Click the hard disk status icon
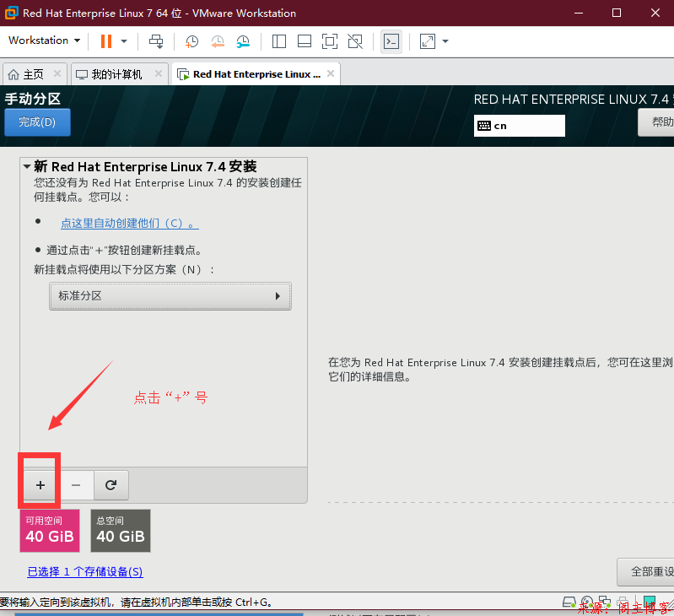The width and height of the screenshot is (674, 616). click(569, 602)
